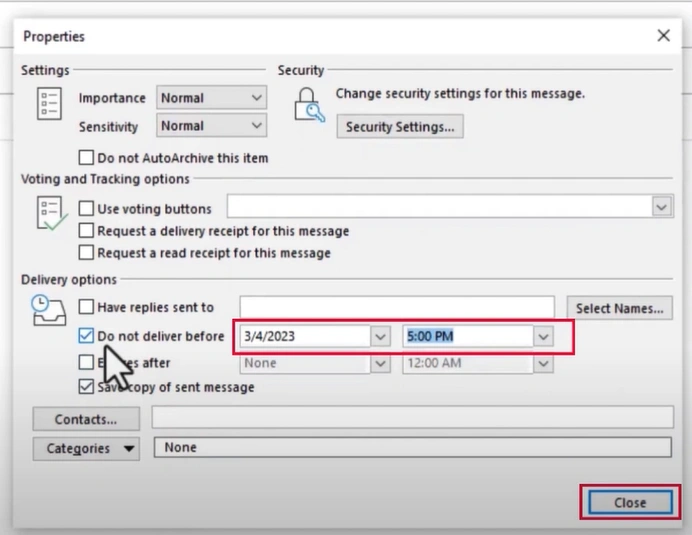Open the 3/4/2023 delivery date picker arrow

click(380, 337)
